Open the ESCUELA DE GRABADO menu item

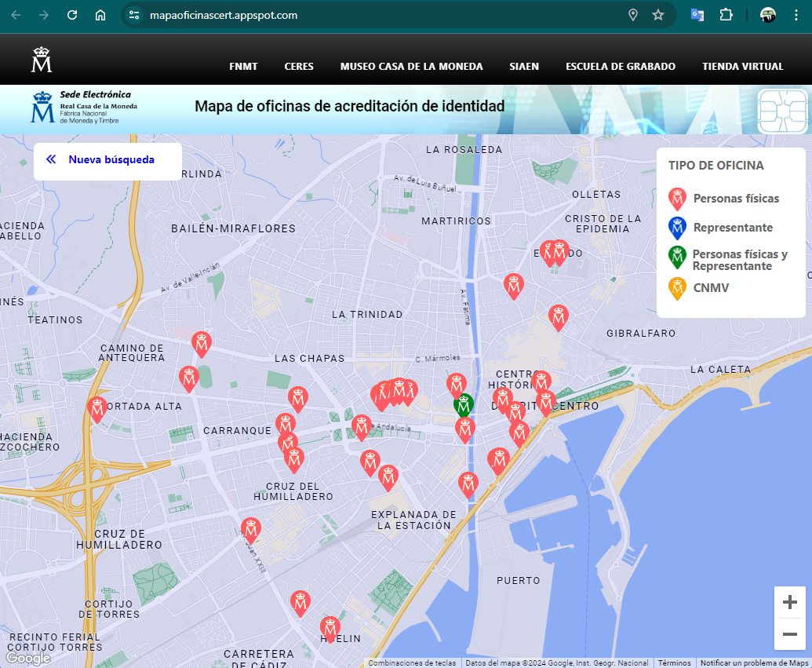click(x=620, y=67)
